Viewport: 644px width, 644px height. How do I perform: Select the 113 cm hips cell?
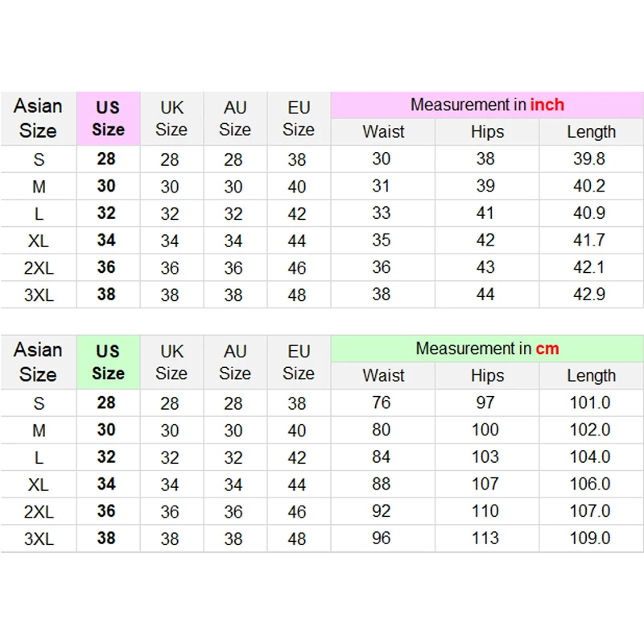point(485,538)
